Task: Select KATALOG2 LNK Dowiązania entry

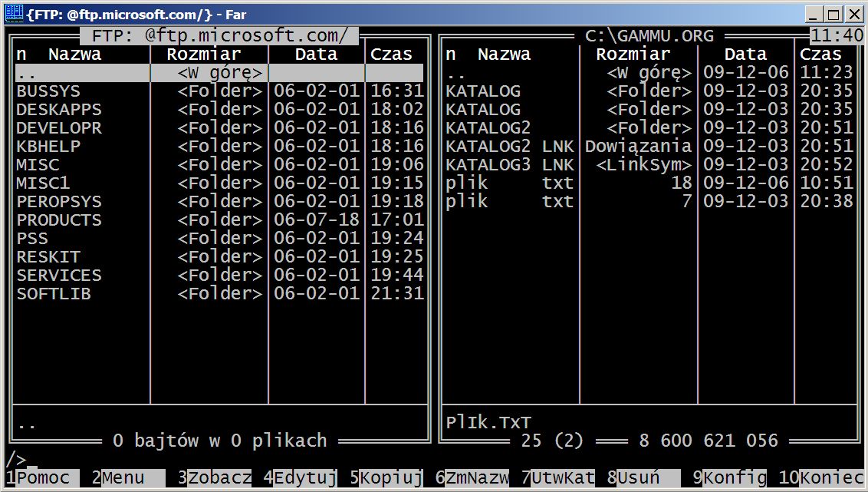Action: (x=649, y=147)
